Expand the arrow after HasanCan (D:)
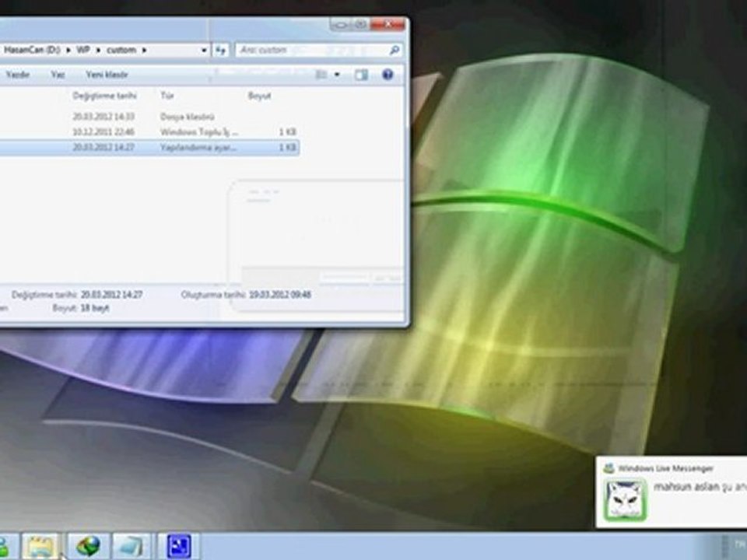 coord(68,50)
